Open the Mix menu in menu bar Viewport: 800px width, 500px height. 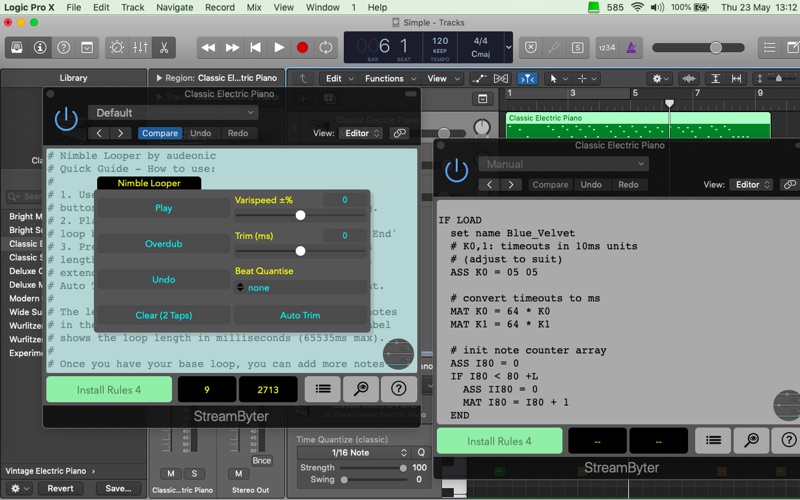coord(254,7)
